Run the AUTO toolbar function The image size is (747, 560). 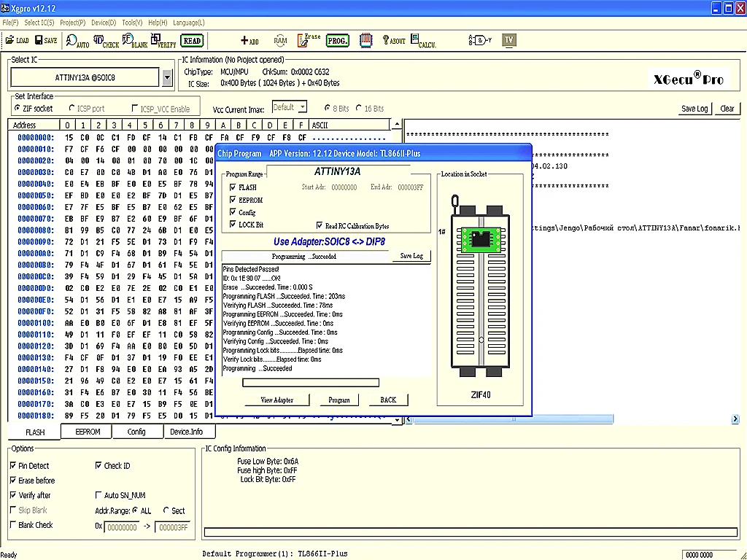click(77, 41)
